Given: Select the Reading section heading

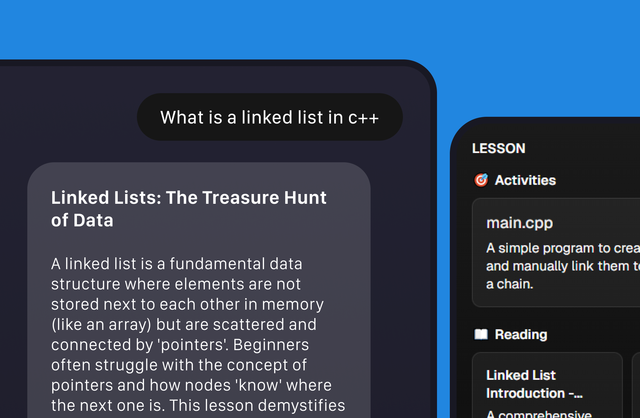Looking at the screenshot, I should (521, 334).
